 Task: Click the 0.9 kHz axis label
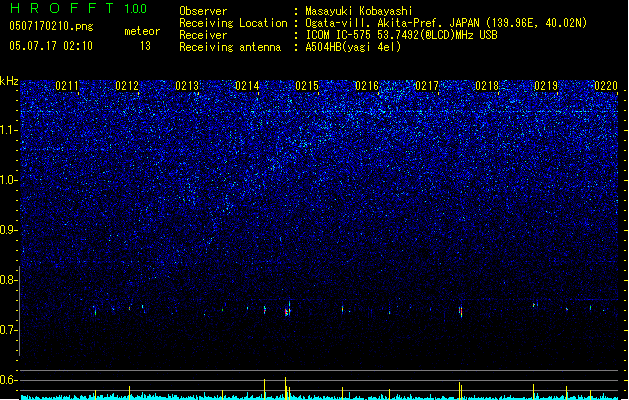click(8, 230)
